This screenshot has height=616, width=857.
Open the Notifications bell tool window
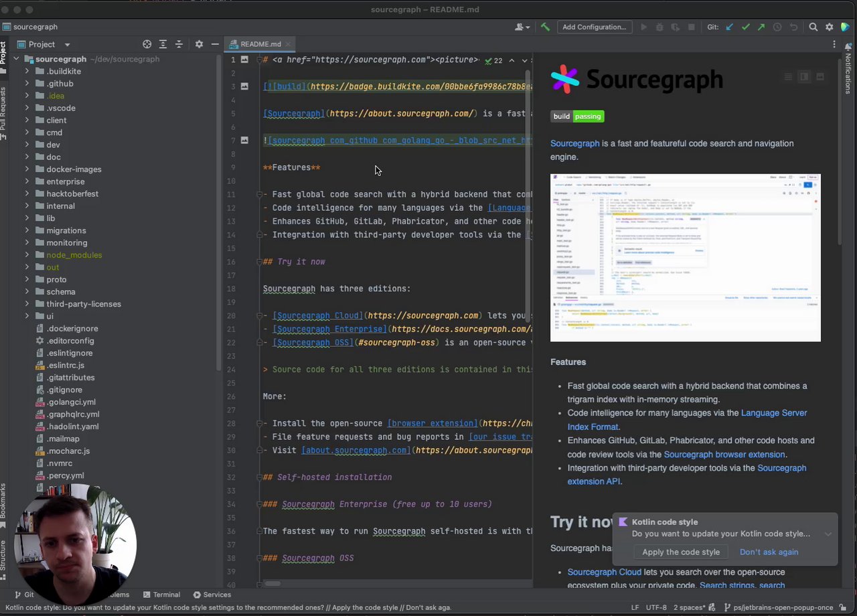click(848, 46)
